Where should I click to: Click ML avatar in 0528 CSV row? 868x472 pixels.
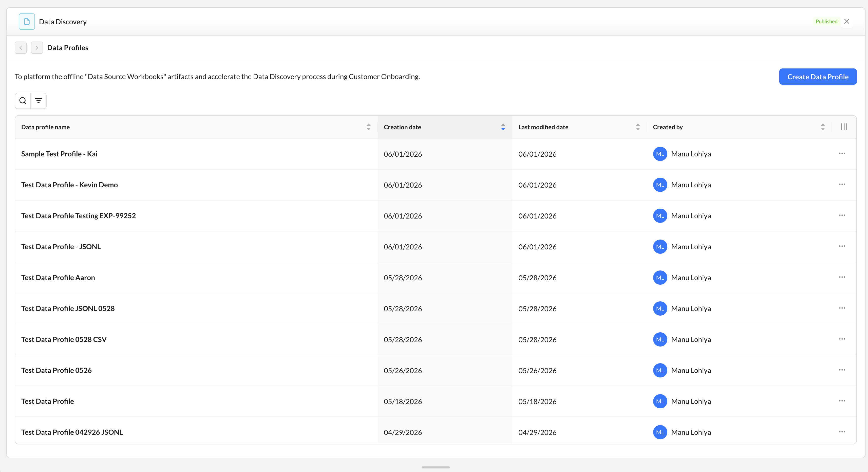[x=660, y=339]
